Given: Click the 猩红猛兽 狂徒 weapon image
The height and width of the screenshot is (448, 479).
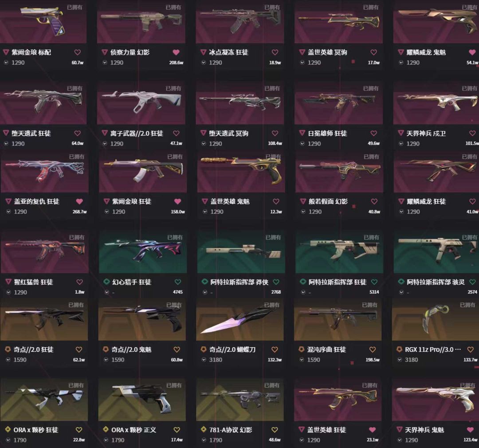Looking at the screenshot, I should (x=45, y=252).
